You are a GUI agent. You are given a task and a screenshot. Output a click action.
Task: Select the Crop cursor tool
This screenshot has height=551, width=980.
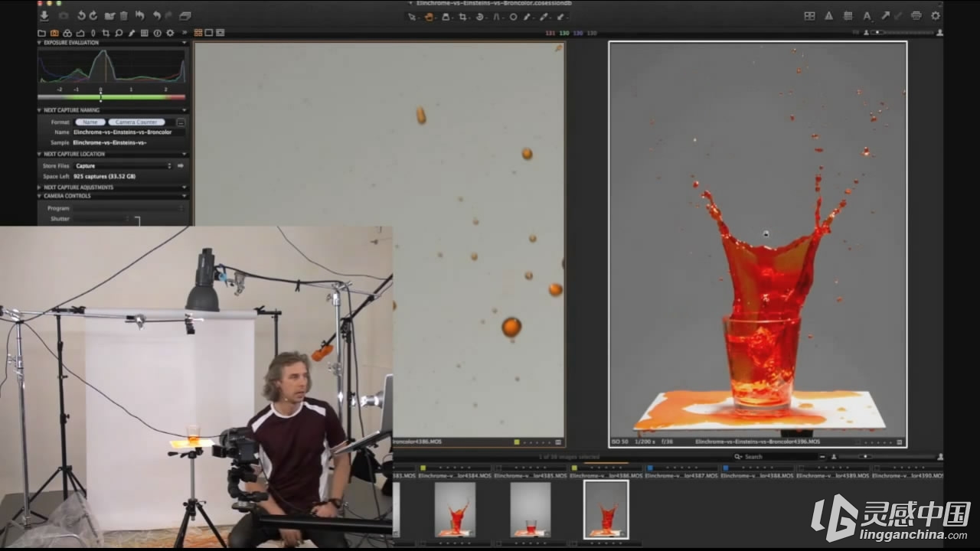(462, 17)
